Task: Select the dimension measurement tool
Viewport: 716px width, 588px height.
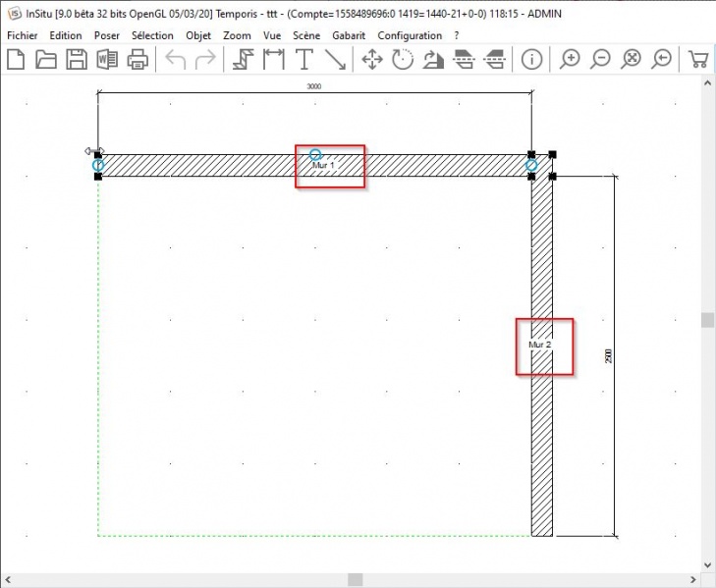Action: [x=274, y=60]
